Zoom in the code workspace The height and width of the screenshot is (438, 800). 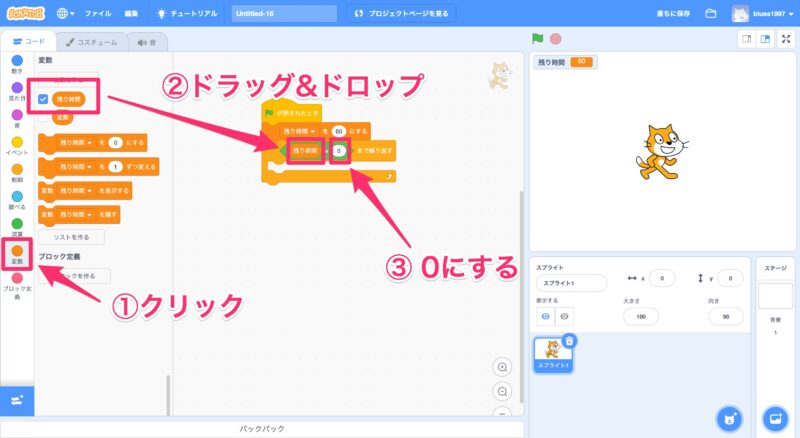point(502,367)
